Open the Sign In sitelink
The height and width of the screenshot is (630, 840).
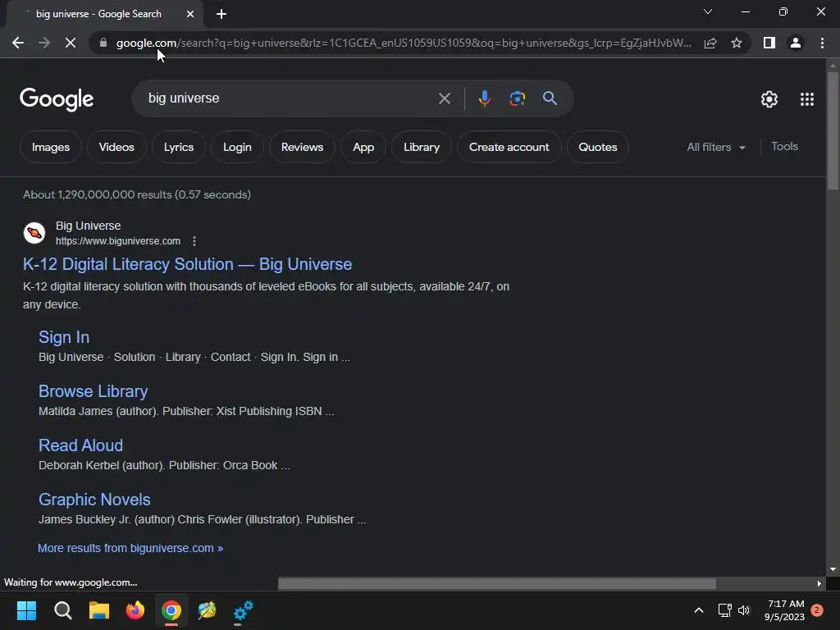(64, 337)
